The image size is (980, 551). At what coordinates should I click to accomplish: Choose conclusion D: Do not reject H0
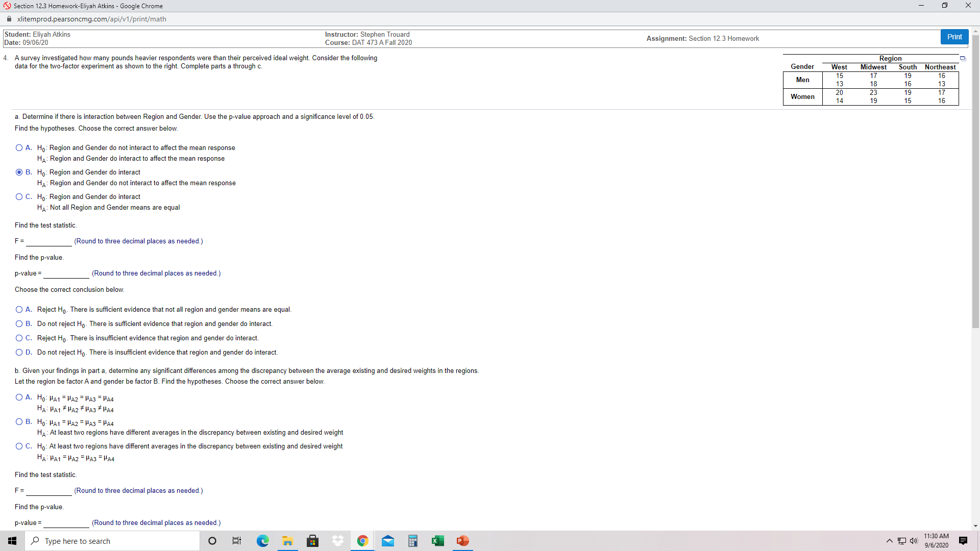point(19,353)
